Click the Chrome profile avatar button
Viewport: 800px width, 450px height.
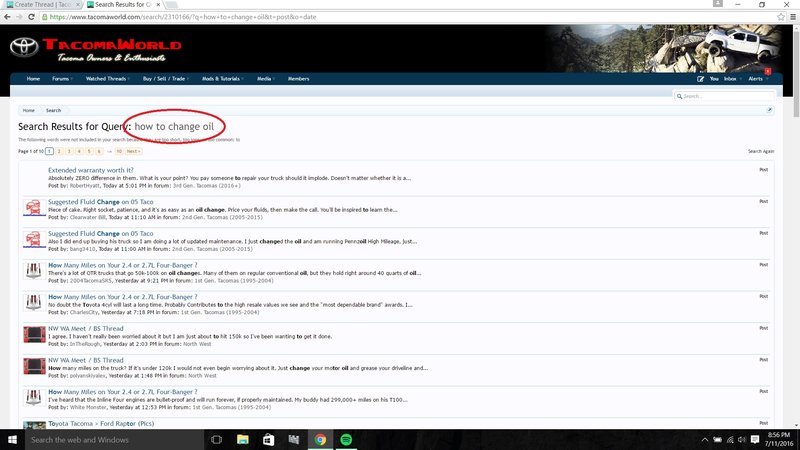718,4
